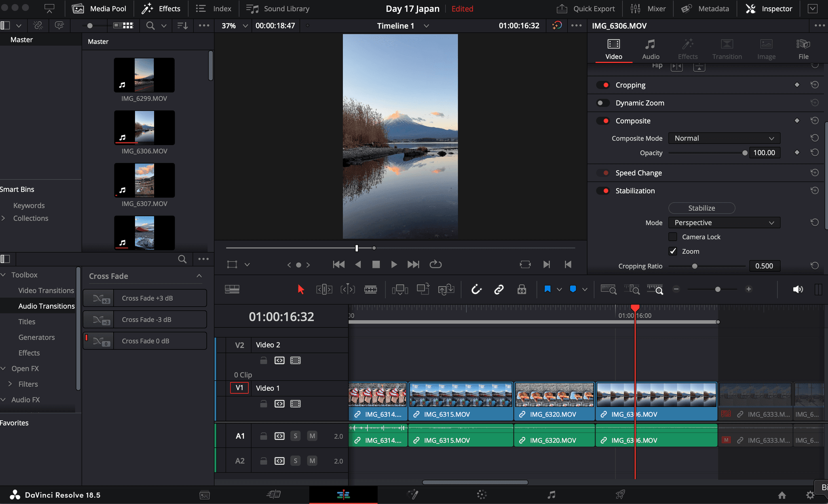The image size is (828, 504).
Task: Mute audio track A1
Action: 312,436
